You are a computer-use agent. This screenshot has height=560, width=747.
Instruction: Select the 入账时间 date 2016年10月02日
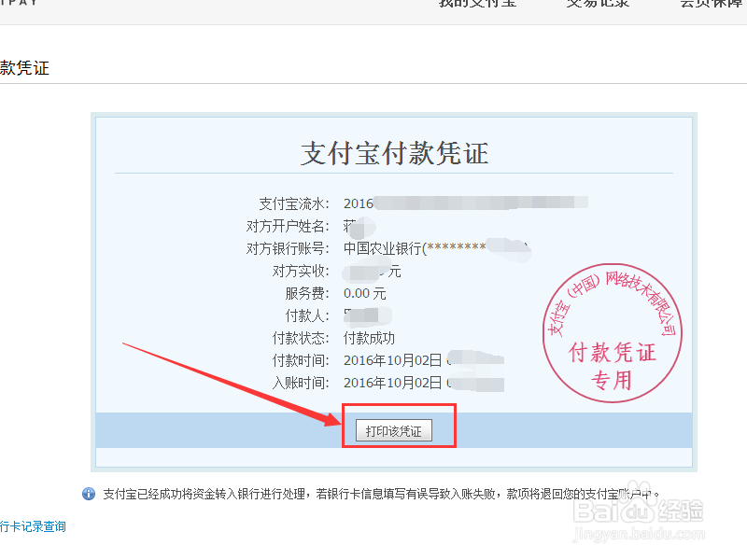pyautogui.click(x=392, y=383)
